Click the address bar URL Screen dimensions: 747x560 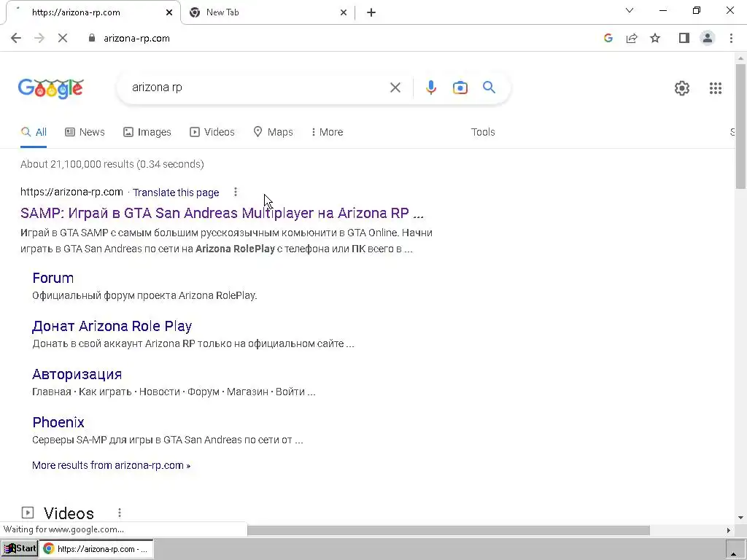coord(136,38)
